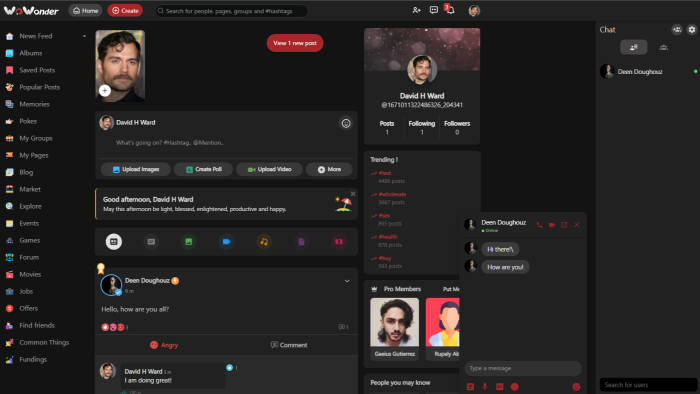Screen dimensions: 700x394
Task: Focus the people, pages, groups search field
Action: click(231, 11)
